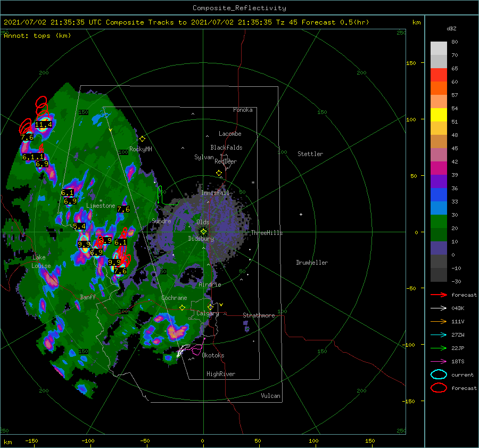The image size is (479, 448).
Task: Click the white 04DK track near Okotoks
Action: click(x=183, y=350)
